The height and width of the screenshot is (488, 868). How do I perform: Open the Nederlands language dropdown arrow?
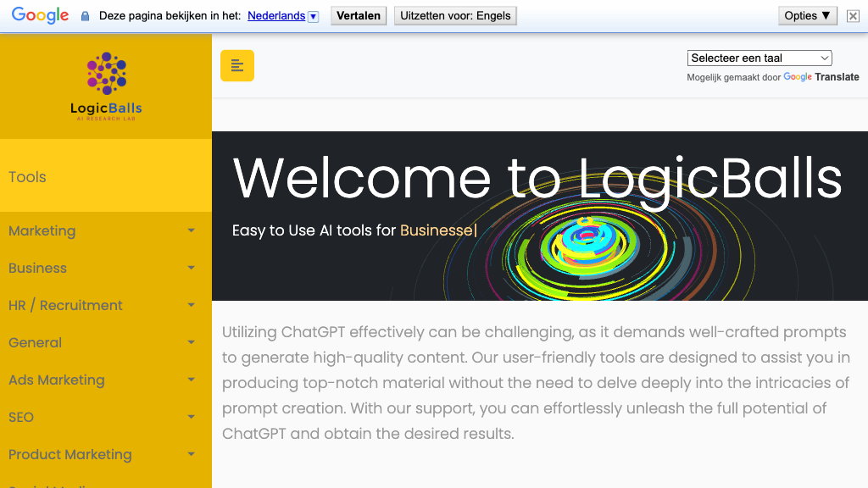(x=314, y=15)
